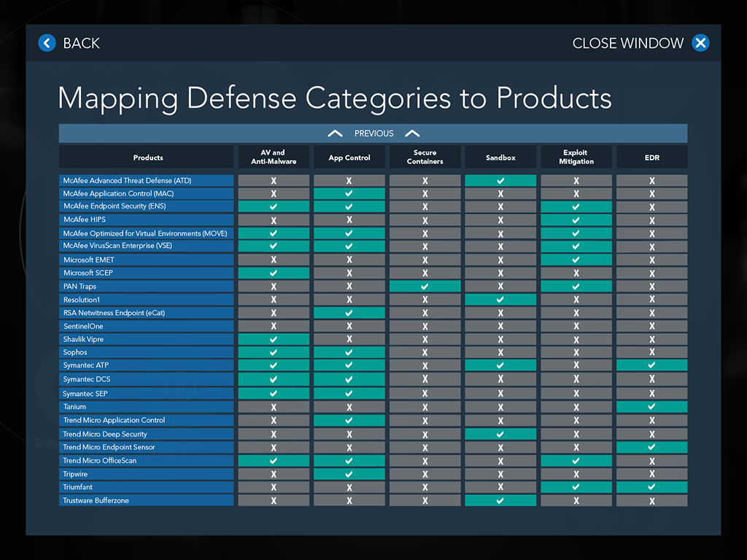Viewport: 747px width, 560px height.
Task: Select the Trend Micro Endpoint Sensor row
Action: tap(146, 447)
